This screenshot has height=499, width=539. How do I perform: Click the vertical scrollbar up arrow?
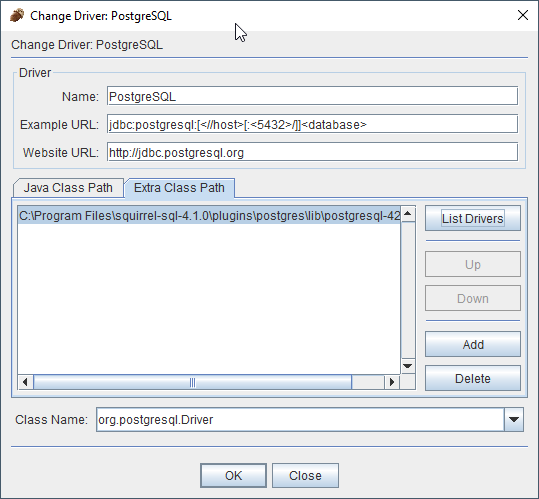408,214
